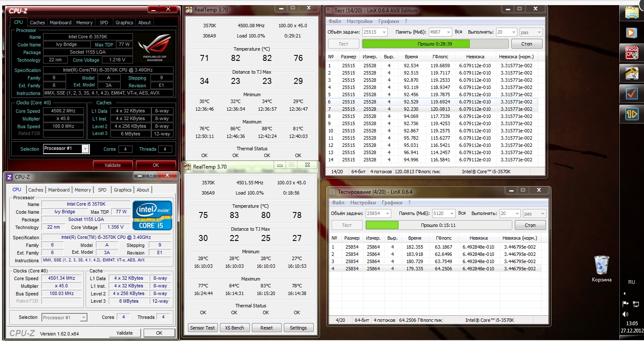This screenshot has width=644, height=341.
Task: Click Стоп in lower LinX 0.6.4 window
Action: (530, 225)
